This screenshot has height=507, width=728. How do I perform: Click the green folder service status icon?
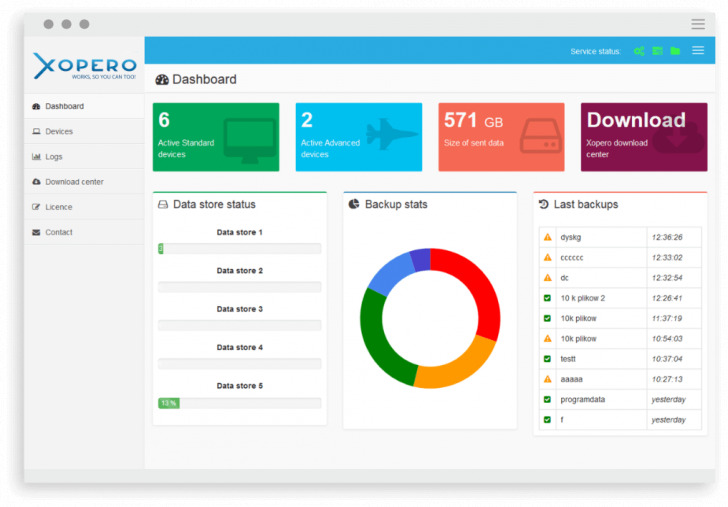coord(675,51)
